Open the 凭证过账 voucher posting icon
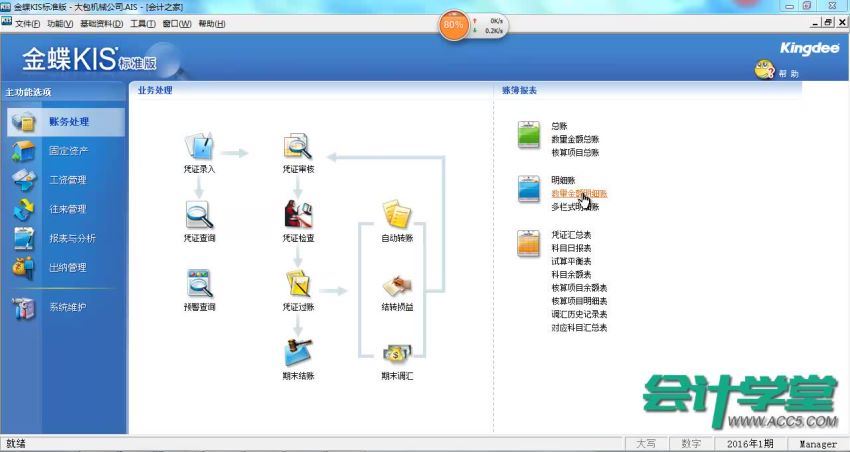The image size is (850, 452). 298,284
